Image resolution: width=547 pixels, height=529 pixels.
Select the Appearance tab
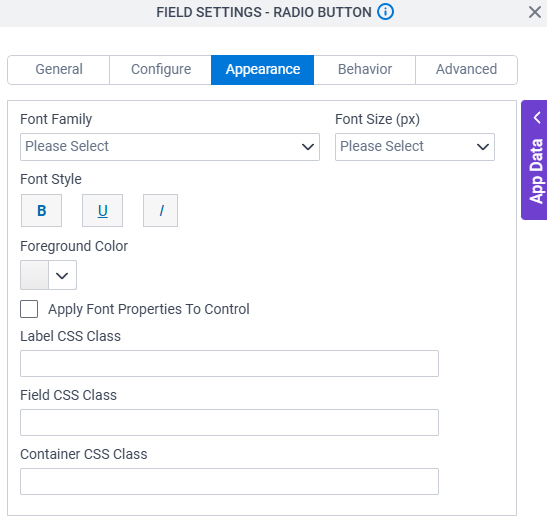tap(262, 69)
